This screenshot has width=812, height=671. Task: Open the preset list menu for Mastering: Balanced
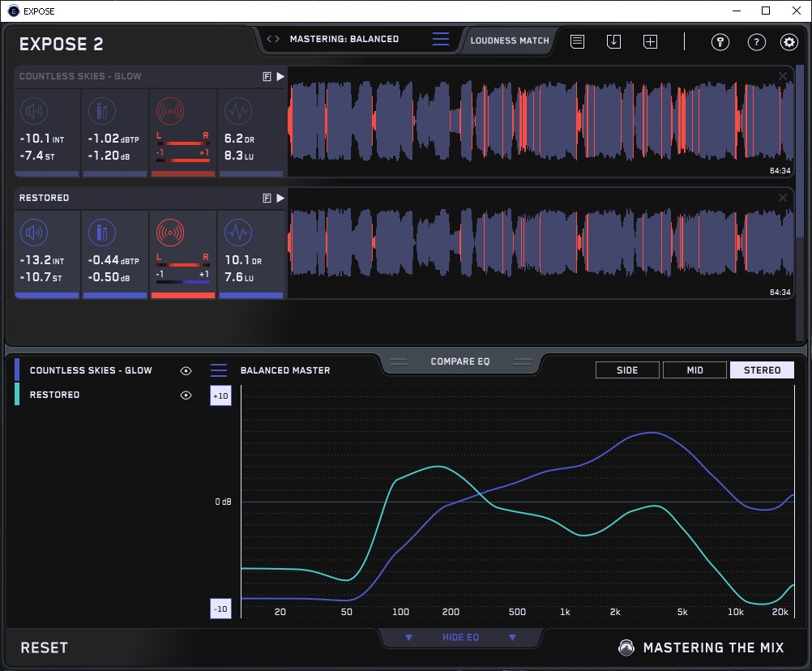(440, 39)
